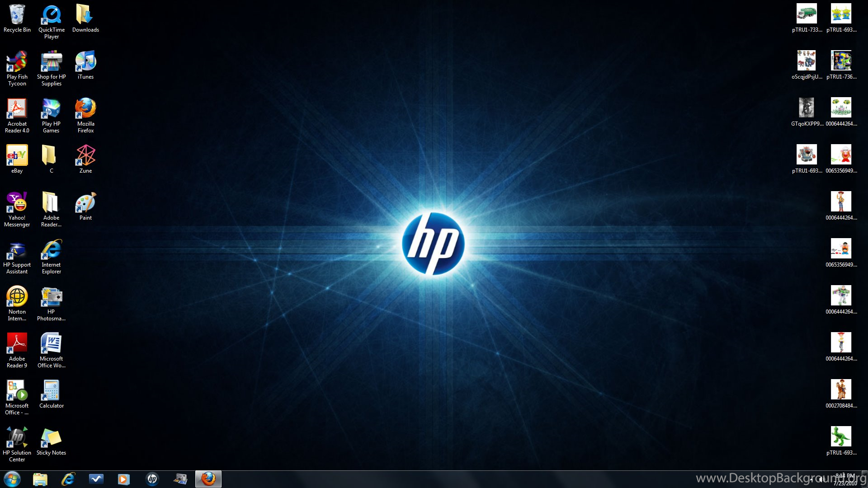Click the Show desktop button at the taskbar end
Image resolution: width=868 pixels, height=488 pixels.
[x=864, y=479]
